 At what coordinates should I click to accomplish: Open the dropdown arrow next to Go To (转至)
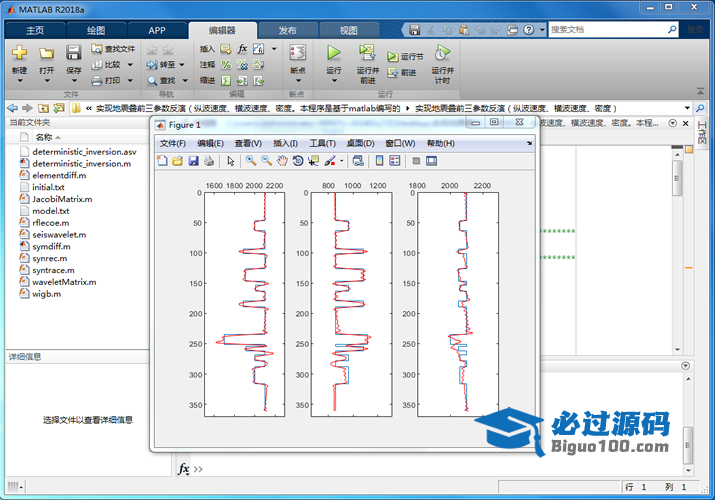click(x=182, y=65)
